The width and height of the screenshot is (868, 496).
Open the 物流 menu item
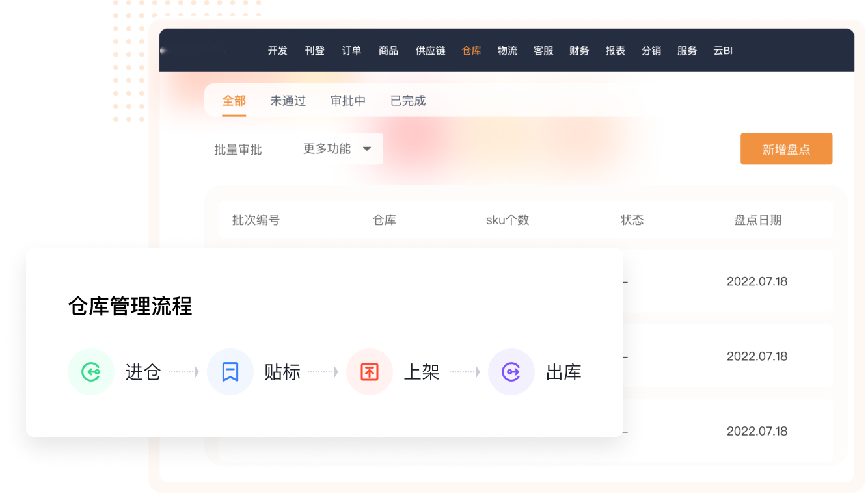click(507, 51)
